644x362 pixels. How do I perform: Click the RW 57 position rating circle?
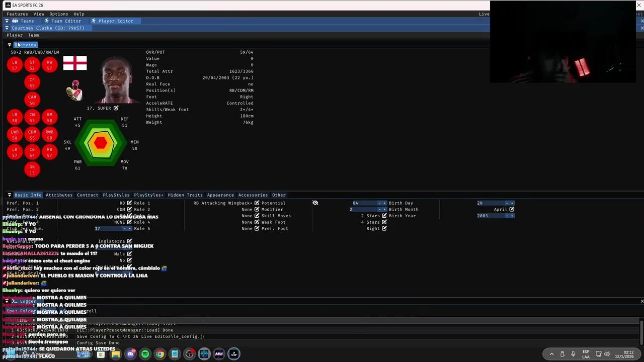49,65
